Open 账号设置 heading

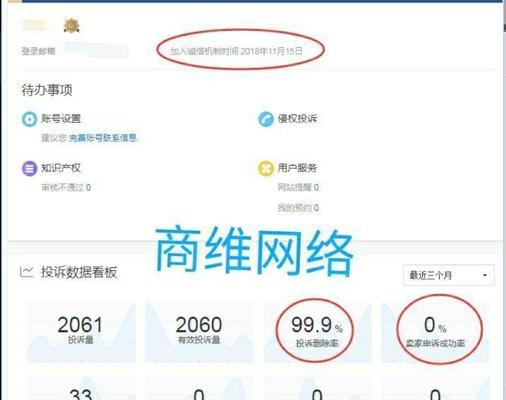(x=61, y=119)
